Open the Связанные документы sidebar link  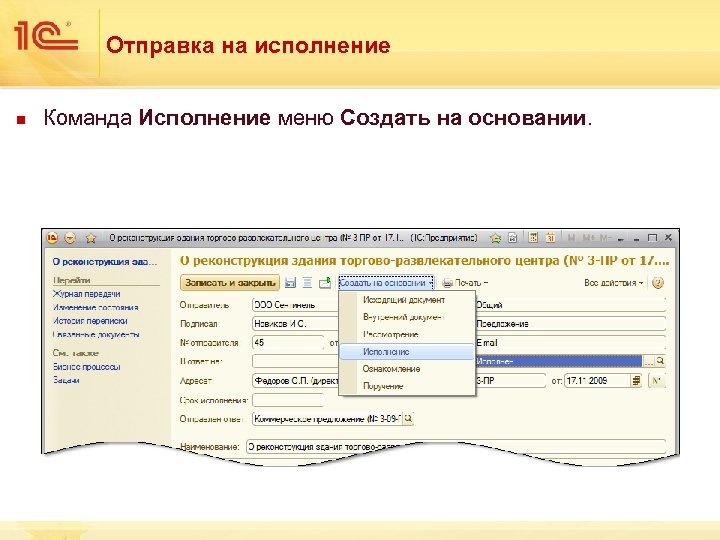[96, 335]
